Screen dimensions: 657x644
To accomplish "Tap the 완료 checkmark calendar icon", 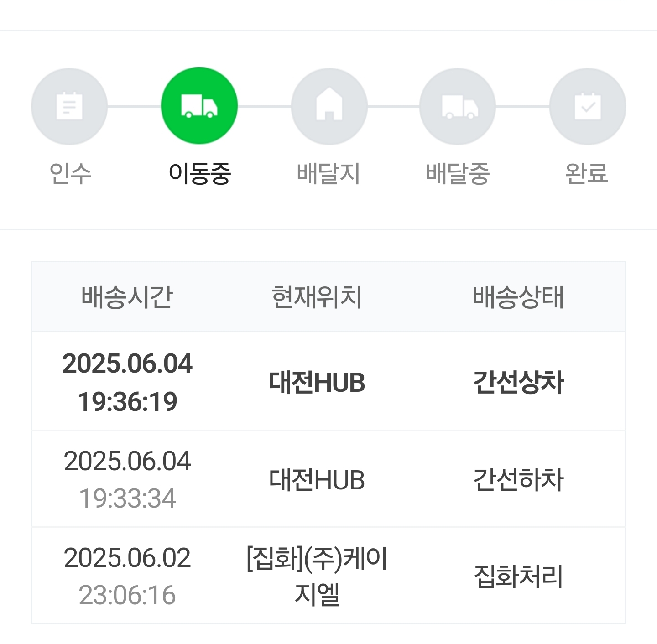I will click(588, 106).
